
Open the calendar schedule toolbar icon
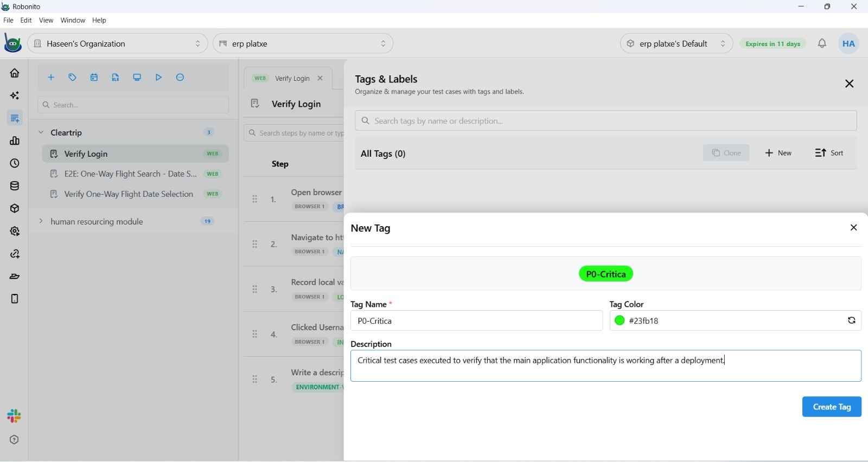[x=94, y=78]
